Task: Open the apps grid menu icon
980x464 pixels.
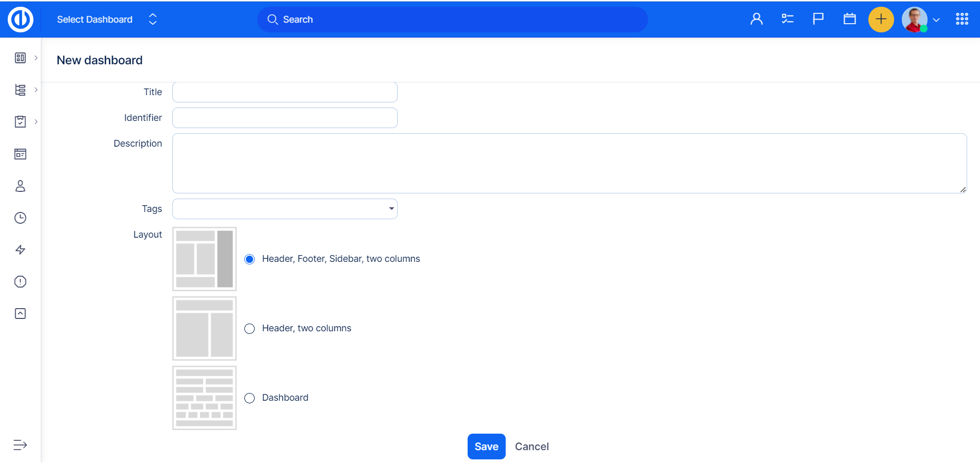Action: click(x=962, y=20)
